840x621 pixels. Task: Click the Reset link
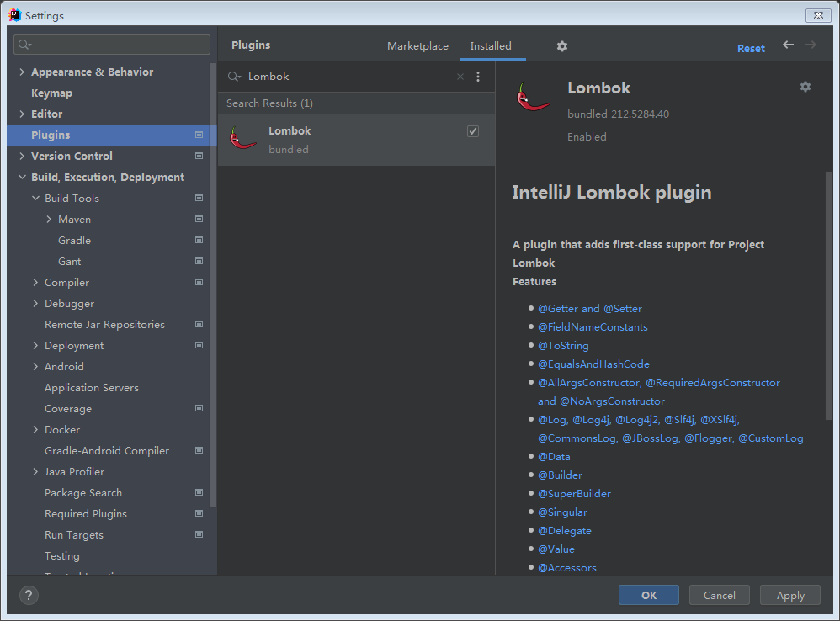click(751, 48)
